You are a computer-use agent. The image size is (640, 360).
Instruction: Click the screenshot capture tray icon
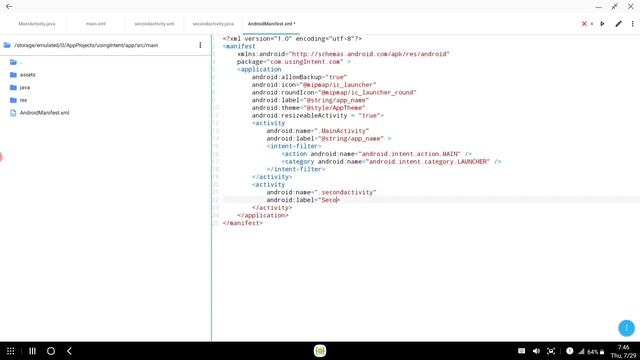(x=551, y=351)
